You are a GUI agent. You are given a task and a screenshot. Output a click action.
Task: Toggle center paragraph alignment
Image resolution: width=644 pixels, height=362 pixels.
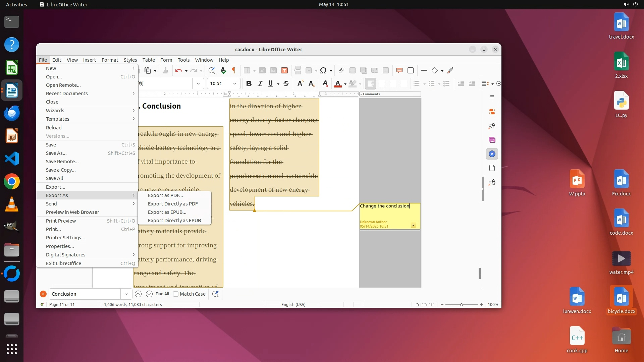[x=382, y=84]
